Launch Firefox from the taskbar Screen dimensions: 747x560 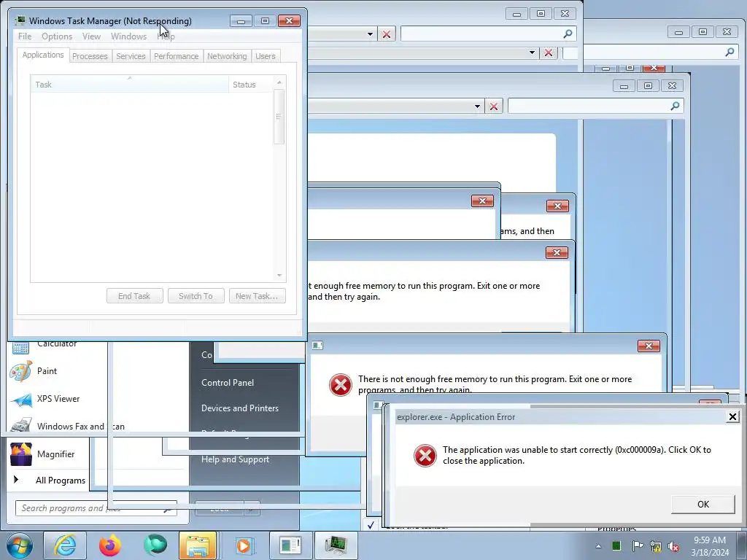point(110,545)
